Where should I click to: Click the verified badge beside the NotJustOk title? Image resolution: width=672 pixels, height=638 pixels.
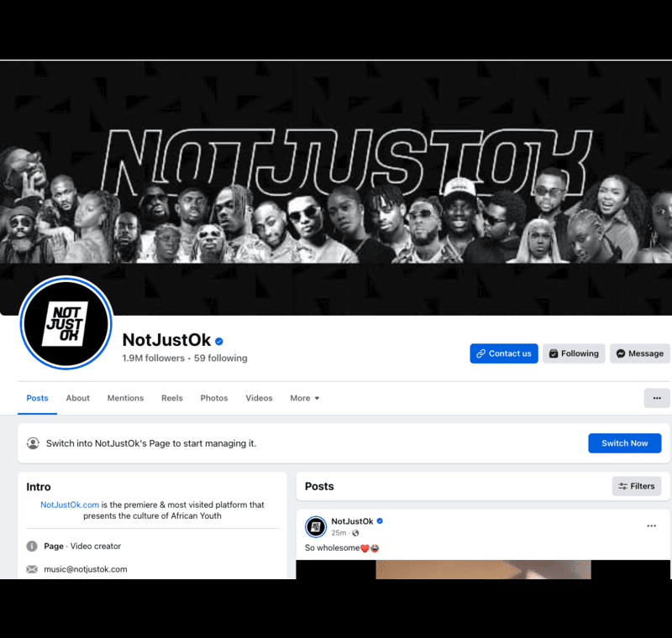coord(219,342)
